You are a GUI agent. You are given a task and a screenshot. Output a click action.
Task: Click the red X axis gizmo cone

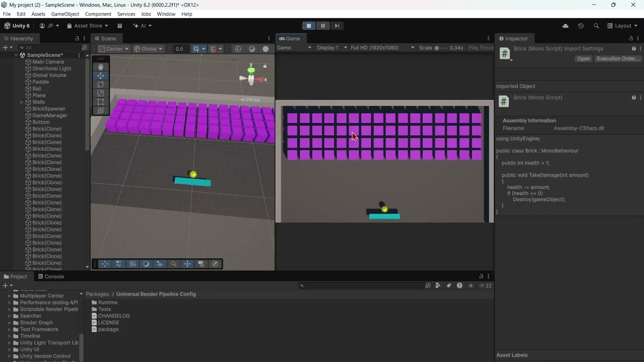click(x=260, y=79)
